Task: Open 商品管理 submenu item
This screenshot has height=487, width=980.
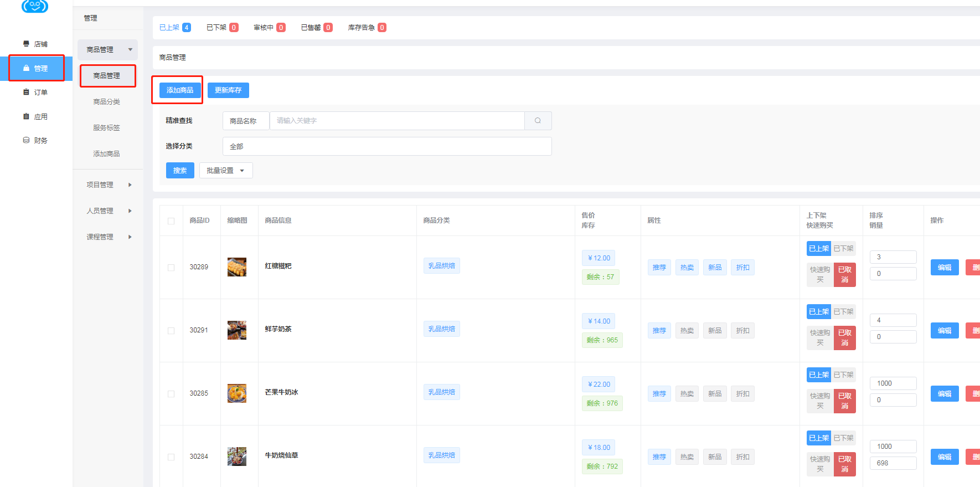Action: coord(107,76)
